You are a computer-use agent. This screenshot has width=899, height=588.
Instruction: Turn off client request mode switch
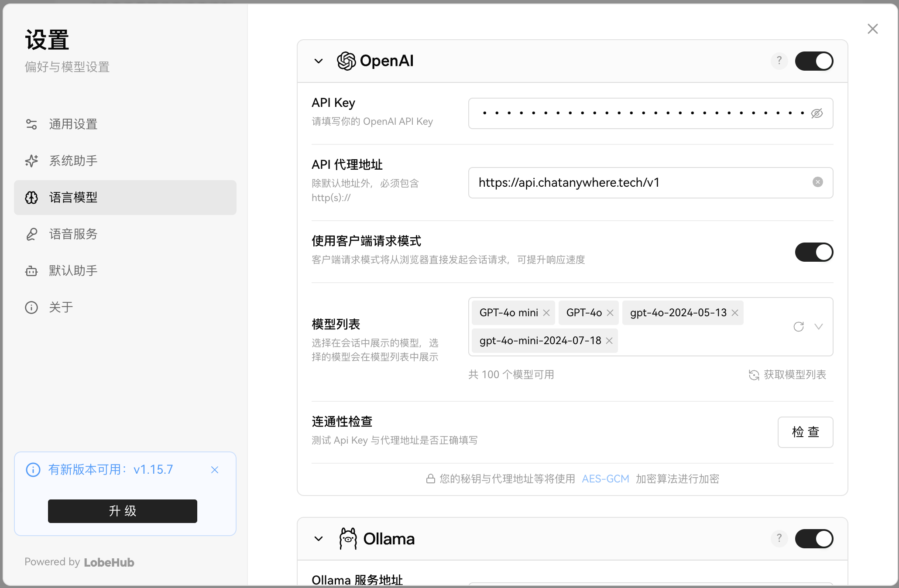click(x=814, y=252)
